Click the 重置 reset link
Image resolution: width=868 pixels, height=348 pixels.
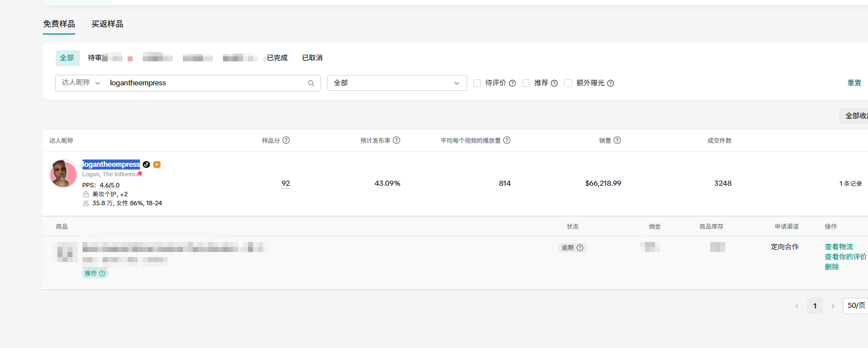[855, 83]
